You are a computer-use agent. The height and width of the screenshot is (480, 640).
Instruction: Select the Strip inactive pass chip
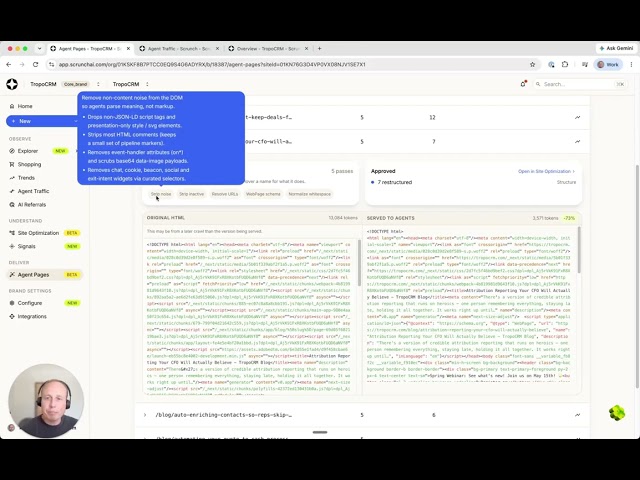pos(191,194)
